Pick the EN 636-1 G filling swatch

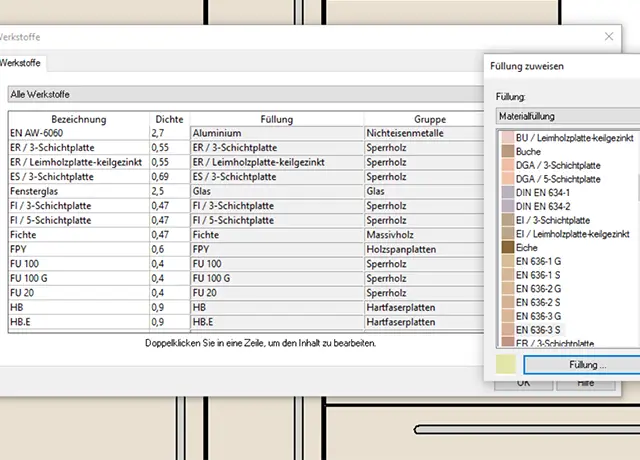point(507,260)
